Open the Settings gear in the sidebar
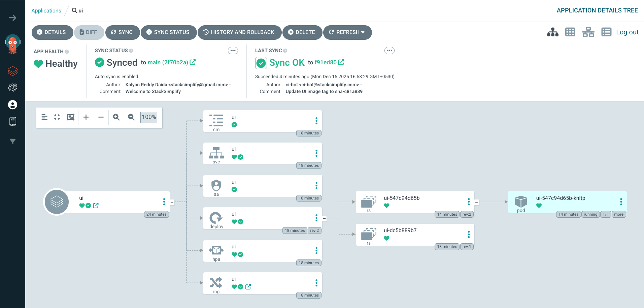 [x=12, y=88]
